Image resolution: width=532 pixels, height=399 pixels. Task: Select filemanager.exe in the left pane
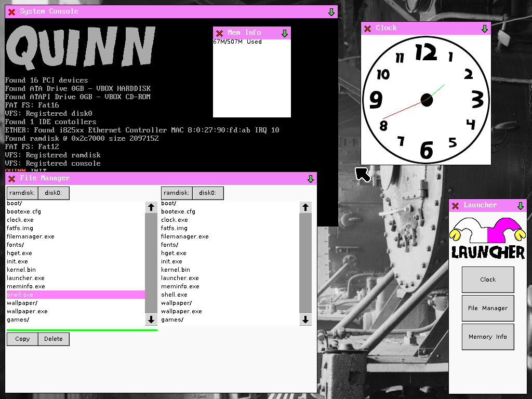point(76,236)
